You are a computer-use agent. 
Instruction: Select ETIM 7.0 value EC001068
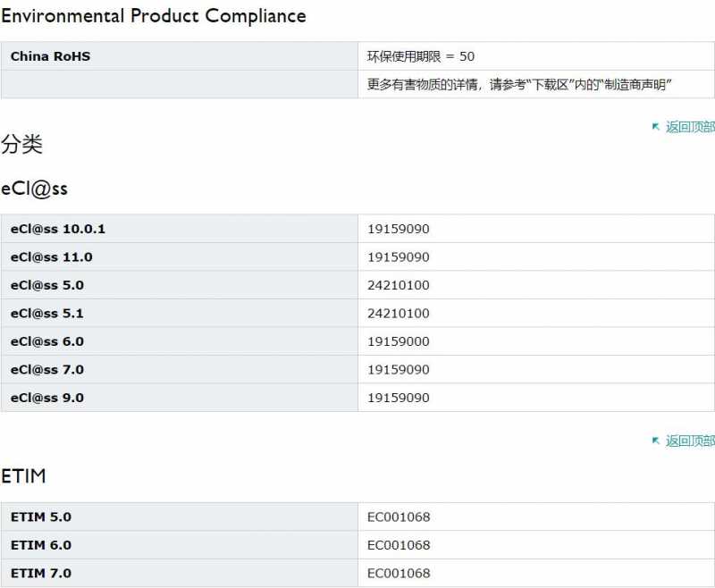(x=399, y=574)
